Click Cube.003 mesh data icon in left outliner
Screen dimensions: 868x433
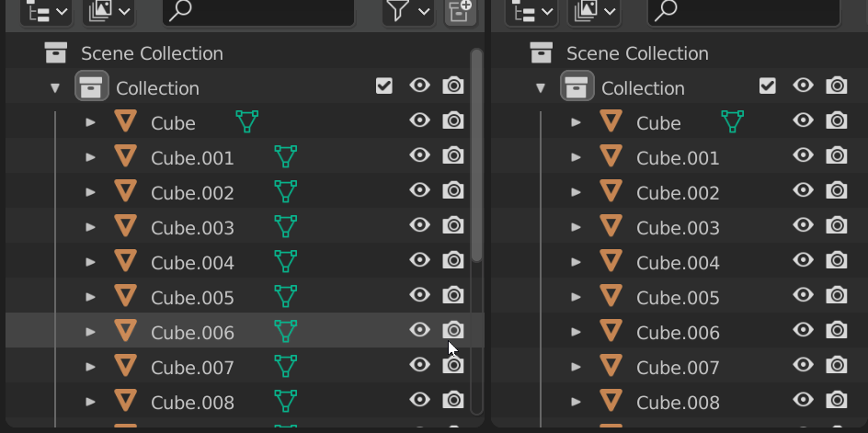(x=286, y=226)
